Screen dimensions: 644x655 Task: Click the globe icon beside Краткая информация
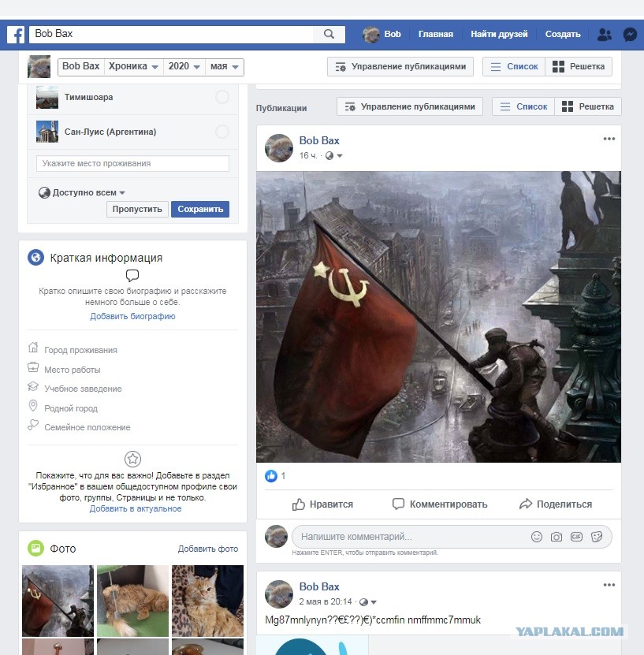(x=35, y=257)
